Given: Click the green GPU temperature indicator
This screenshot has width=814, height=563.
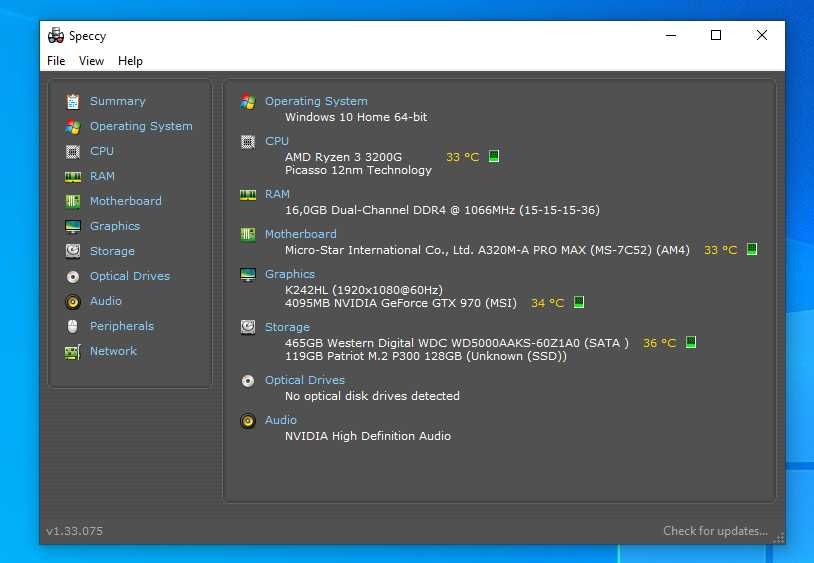Looking at the screenshot, I should coord(579,302).
